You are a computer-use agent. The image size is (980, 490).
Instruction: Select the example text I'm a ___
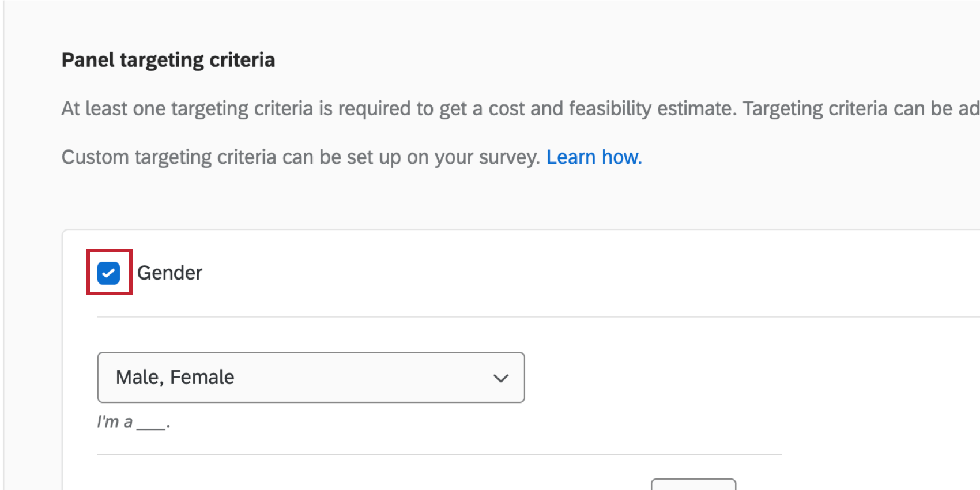(x=132, y=421)
